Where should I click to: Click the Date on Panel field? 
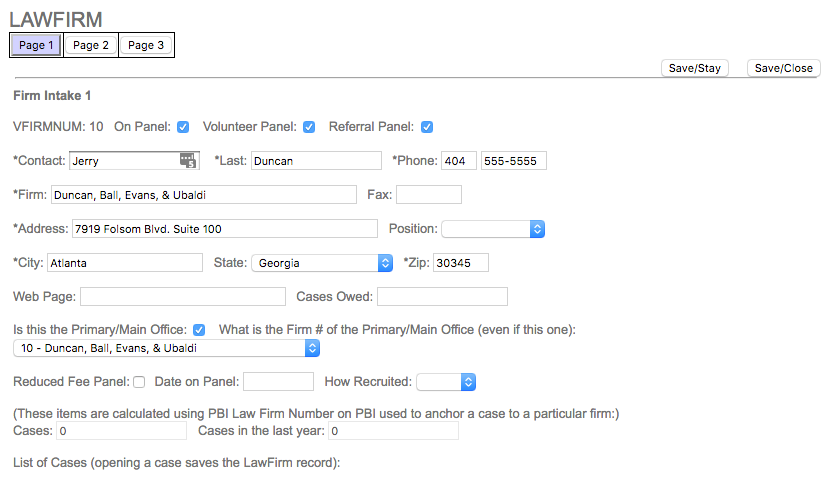point(278,382)
